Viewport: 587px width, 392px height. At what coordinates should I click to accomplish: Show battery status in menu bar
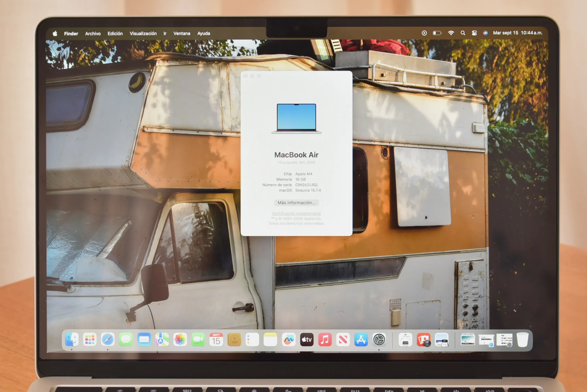[437, 33]
